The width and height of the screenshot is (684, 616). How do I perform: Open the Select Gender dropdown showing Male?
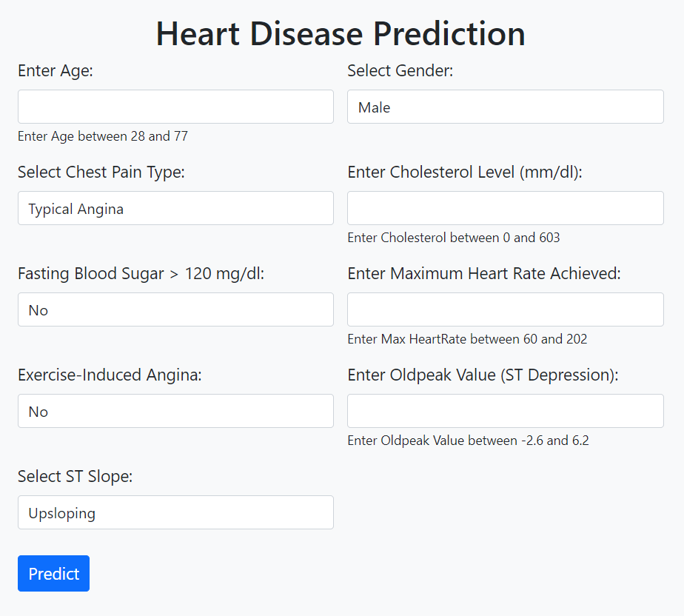506,107
